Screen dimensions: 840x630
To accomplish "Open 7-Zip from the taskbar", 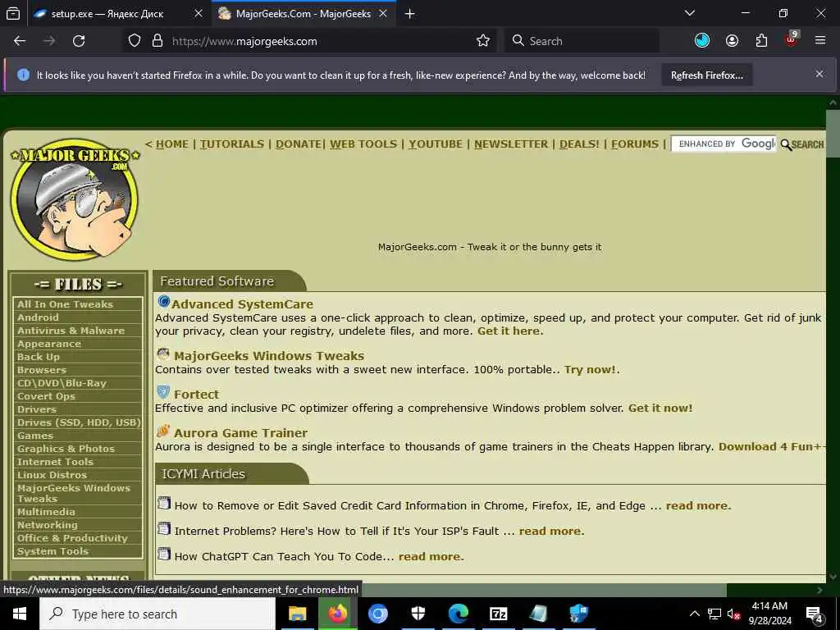I will pyautogui.click(x=498, y=614).
